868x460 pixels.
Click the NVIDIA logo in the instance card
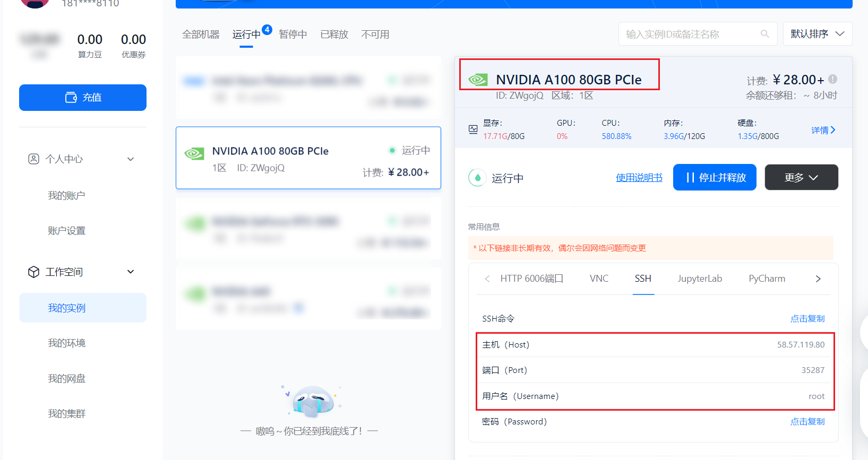[x=194, y=154]
